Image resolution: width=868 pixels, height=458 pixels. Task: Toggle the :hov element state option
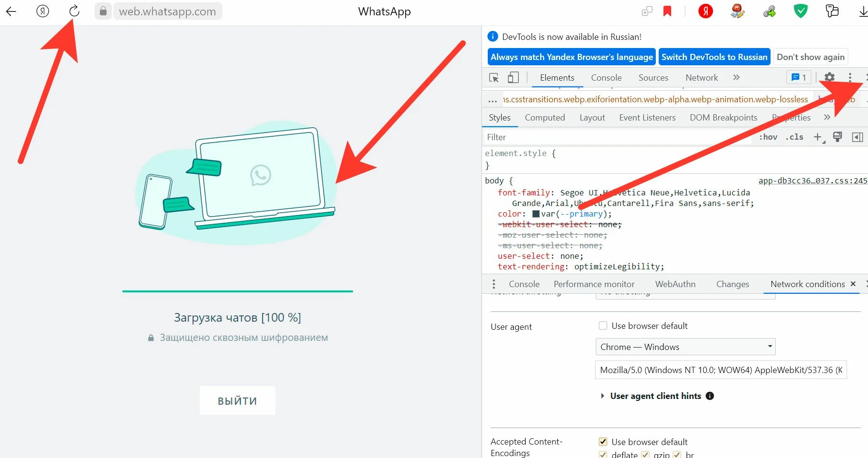pos(768,137)
